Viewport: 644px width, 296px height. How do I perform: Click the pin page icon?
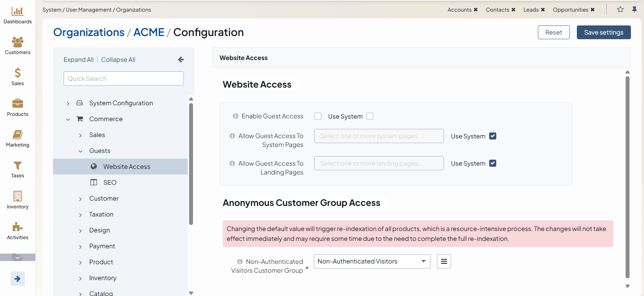pos(634,10)
